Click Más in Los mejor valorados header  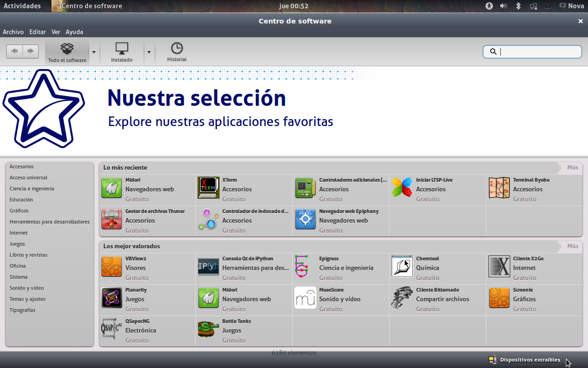(572, 246)
